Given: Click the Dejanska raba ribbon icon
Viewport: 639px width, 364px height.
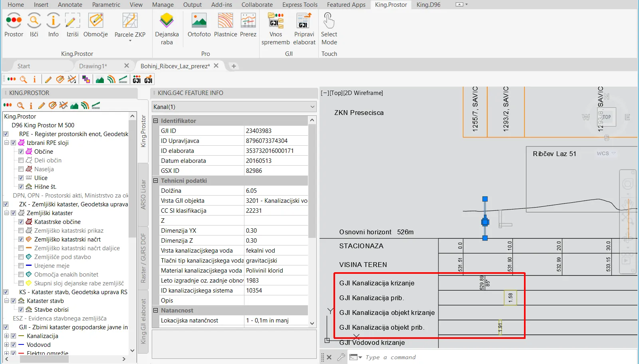Looking at the screenshot, I should pos(167,21).
